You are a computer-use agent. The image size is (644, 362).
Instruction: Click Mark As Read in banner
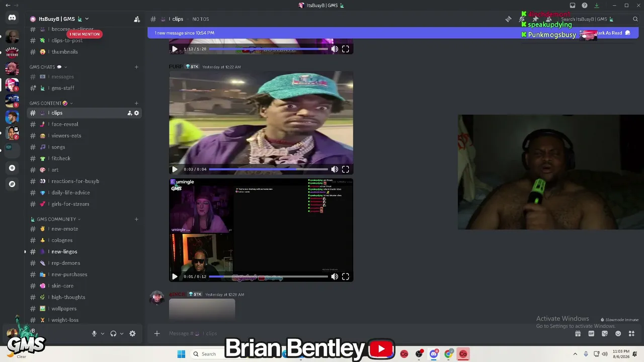click(612, 33)
